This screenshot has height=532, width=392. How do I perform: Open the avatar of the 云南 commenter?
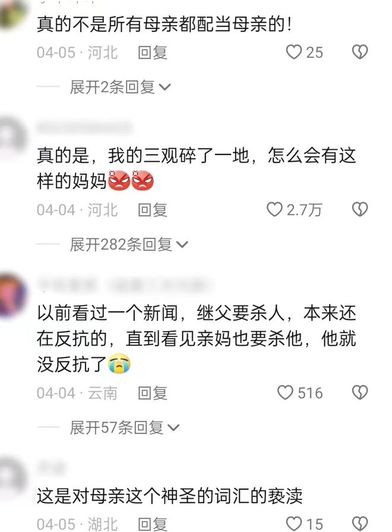point(12,295)
